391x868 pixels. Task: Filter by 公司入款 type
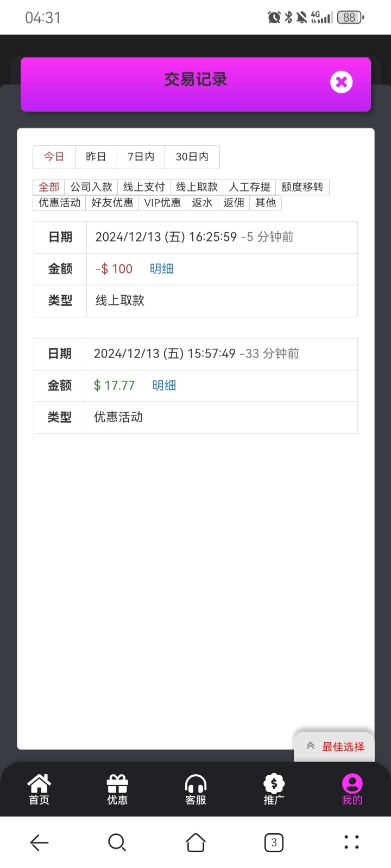click(91, 187)
